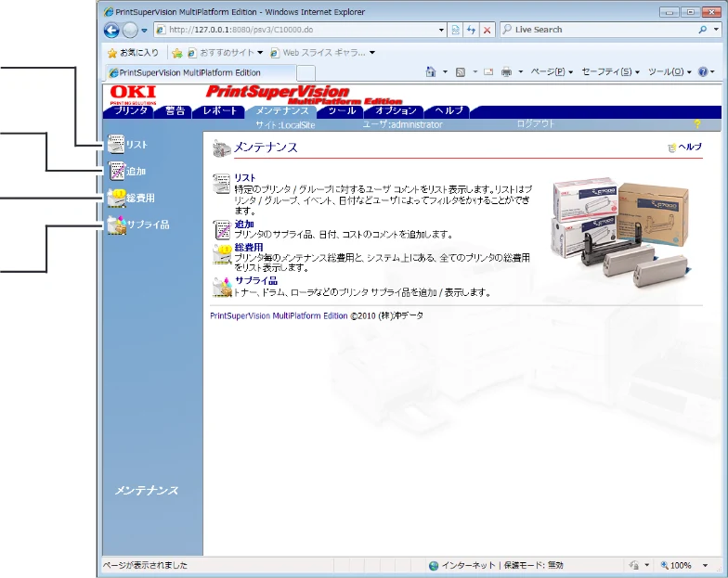Click the yellow question mark help icon
The height and width of the screenshot is (578, 728).
pos(696,124)
